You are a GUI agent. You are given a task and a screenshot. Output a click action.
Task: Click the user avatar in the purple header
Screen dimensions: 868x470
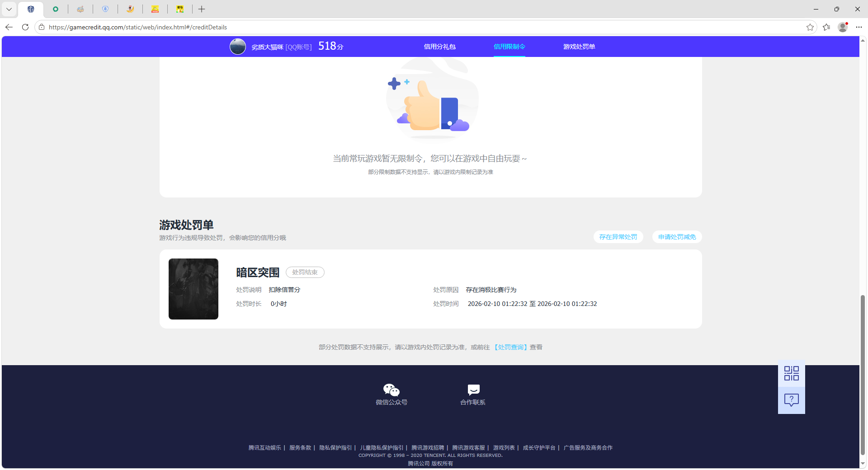[x=238, y=47]
